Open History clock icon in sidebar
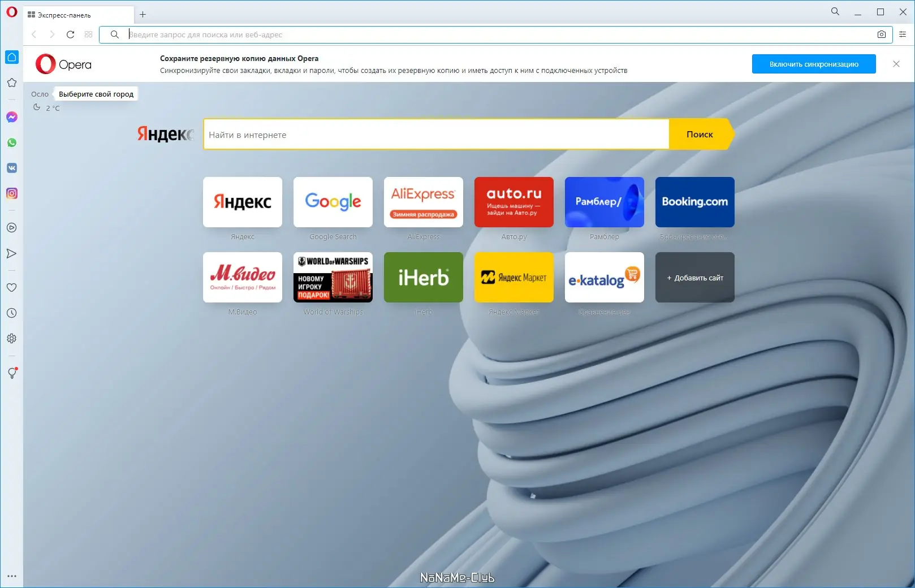 (x=12, y=313)
